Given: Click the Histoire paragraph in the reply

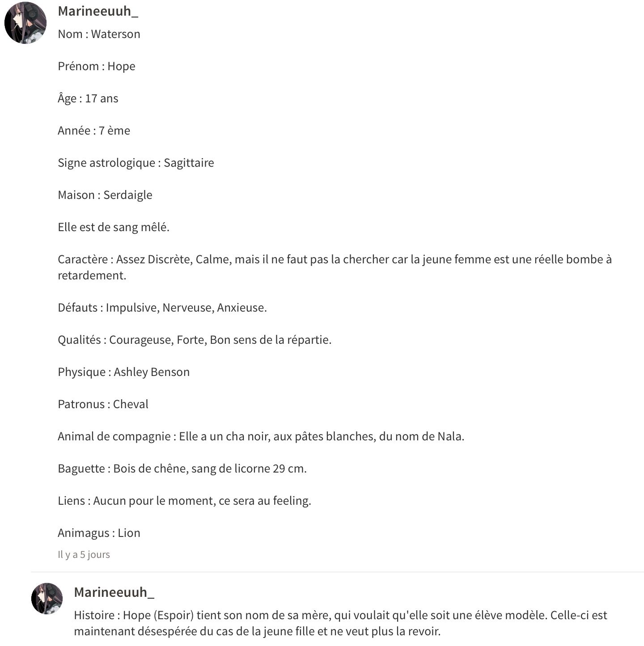Looking at the screenshot, I should click(x=340, y=623).
